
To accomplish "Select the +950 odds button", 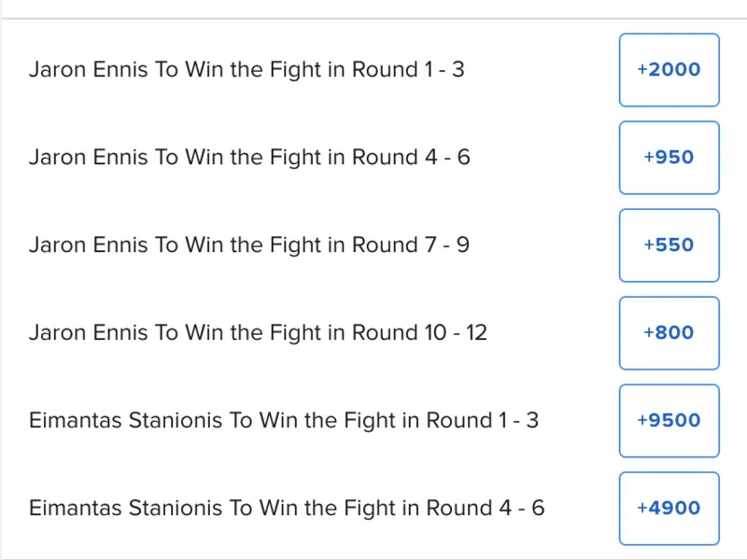I will (669, 158).
